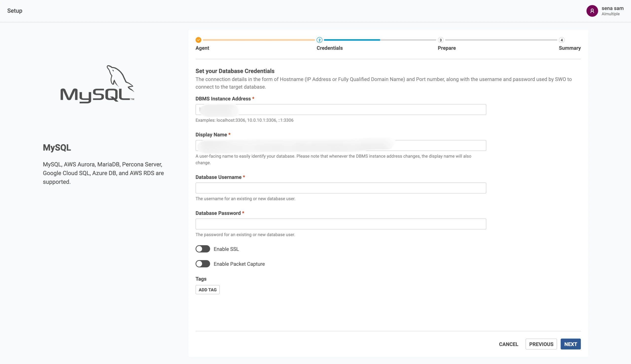Click the 'Database Username' field label
The height and width of the screenshot is (364, 631).
point(218,177)
